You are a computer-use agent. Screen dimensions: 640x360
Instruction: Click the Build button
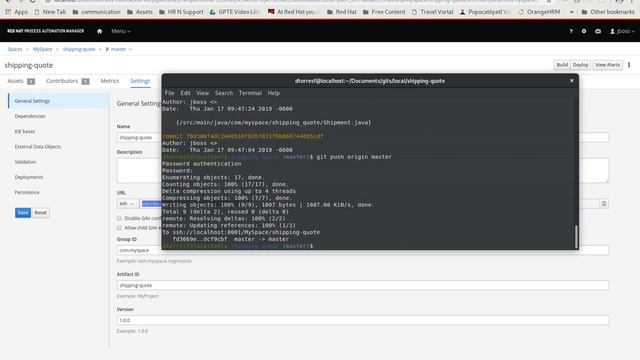pyautogui.click(x=562, y=65)
